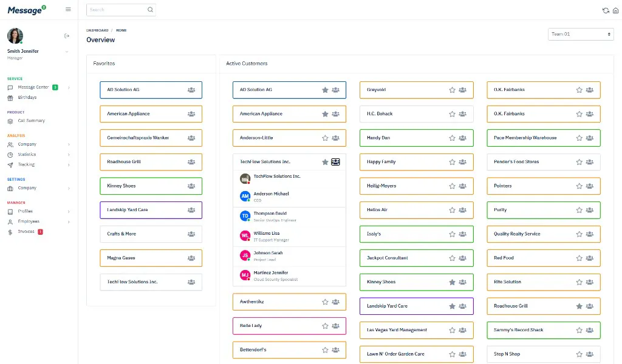Click the Tracking paper plane icon
This screenshot has height=364, width=622.
click(10, 165)
